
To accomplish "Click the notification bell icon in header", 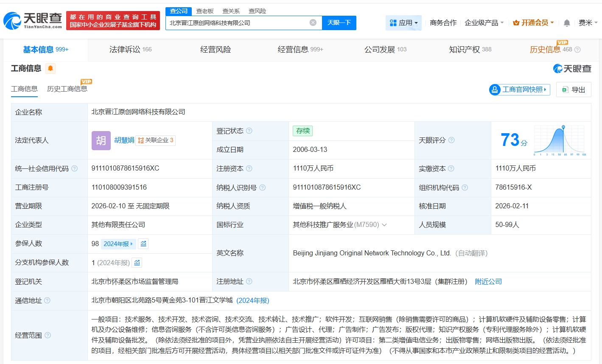I will click(567, 23).
